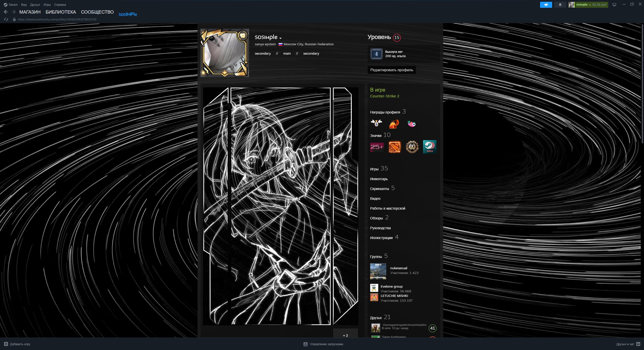644x350 pixels.
Task: Go back with the left arrow
Action: [x=6, y=12]
